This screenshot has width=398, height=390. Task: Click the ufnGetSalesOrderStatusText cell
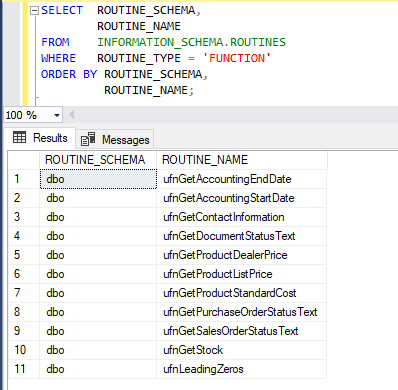point(241,331)
